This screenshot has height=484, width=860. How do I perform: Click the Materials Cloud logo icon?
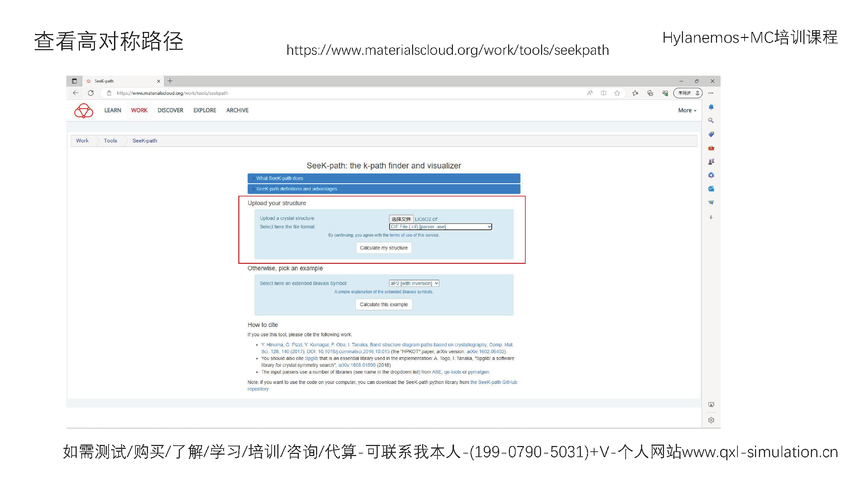83,111
